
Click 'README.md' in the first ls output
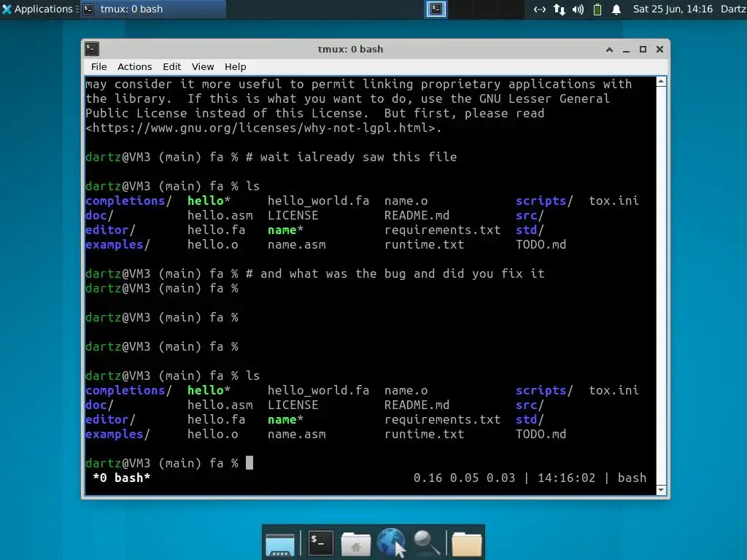417,215
